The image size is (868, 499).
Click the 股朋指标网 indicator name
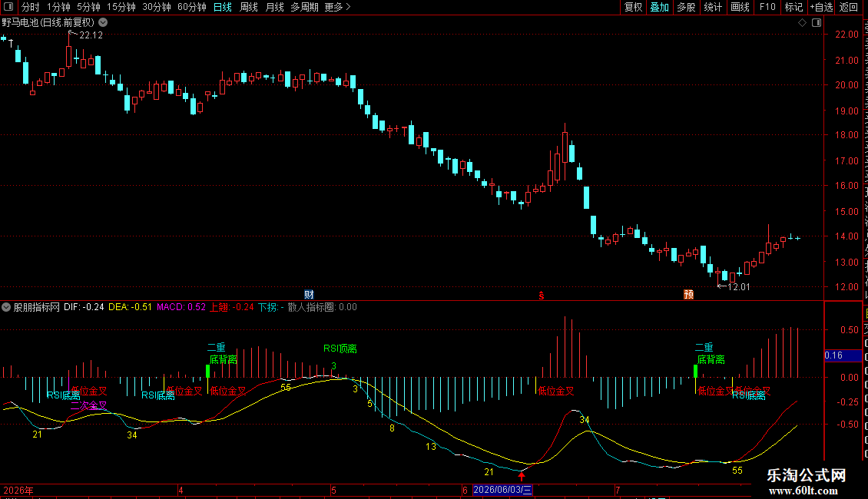pyautogui.click(x=37, y=307)
